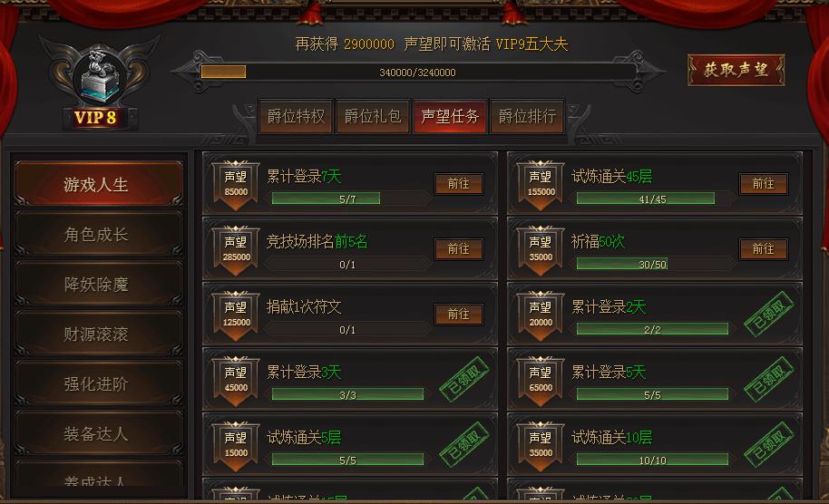Click the 声望 20000 reward badge

[541, 315]
